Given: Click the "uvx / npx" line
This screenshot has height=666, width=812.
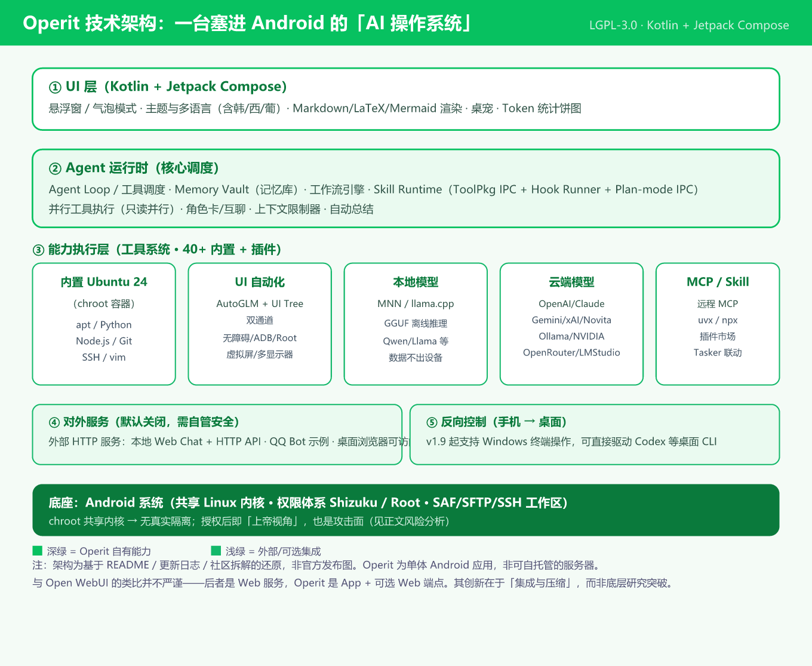Looking at the screenshot, I should [718, 320].
